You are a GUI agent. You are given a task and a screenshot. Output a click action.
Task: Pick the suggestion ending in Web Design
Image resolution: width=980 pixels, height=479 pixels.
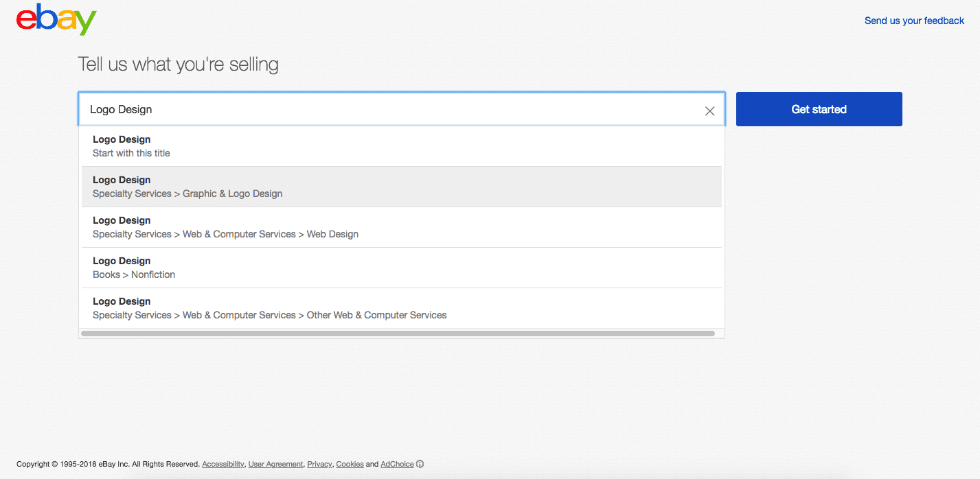coord(401,227)
